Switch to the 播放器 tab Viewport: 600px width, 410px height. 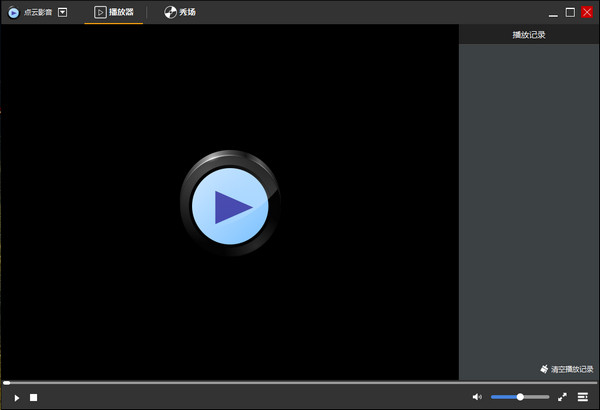114,12
